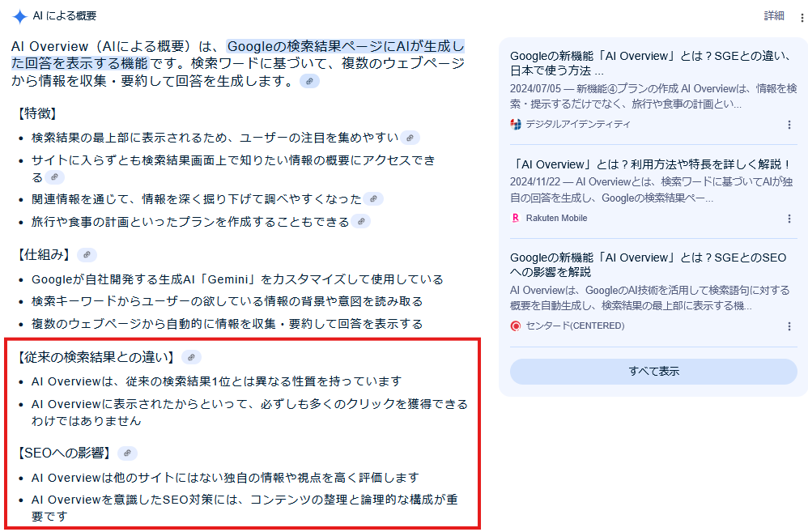Click the bullet starting 'サイトに入らずとも検索結果画面上で'

coord(233,168)
